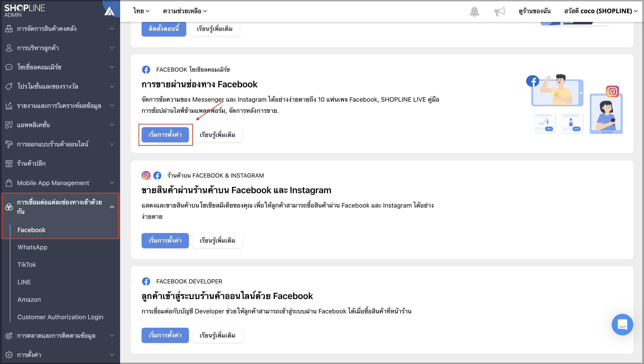The height and width of the screenshot is (364, 644).
Task: Click the white triangle logo in sidebar header
Action: 109,11
